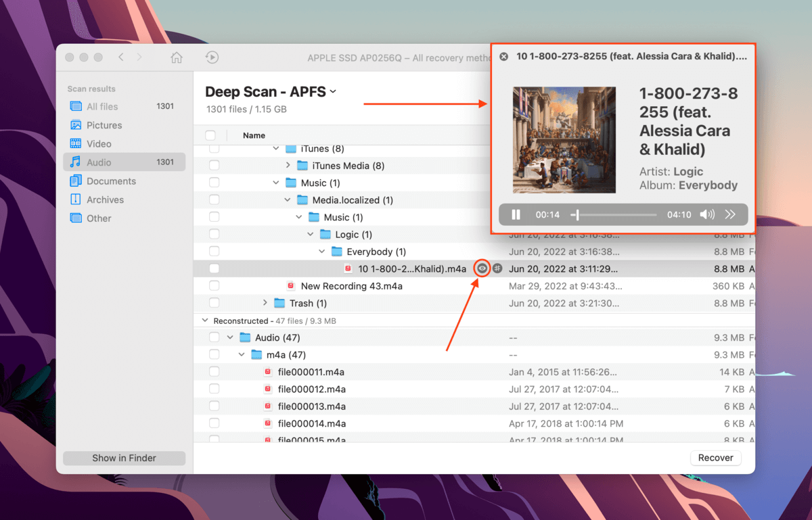Select Archives category in sidebar

(125, 199)
